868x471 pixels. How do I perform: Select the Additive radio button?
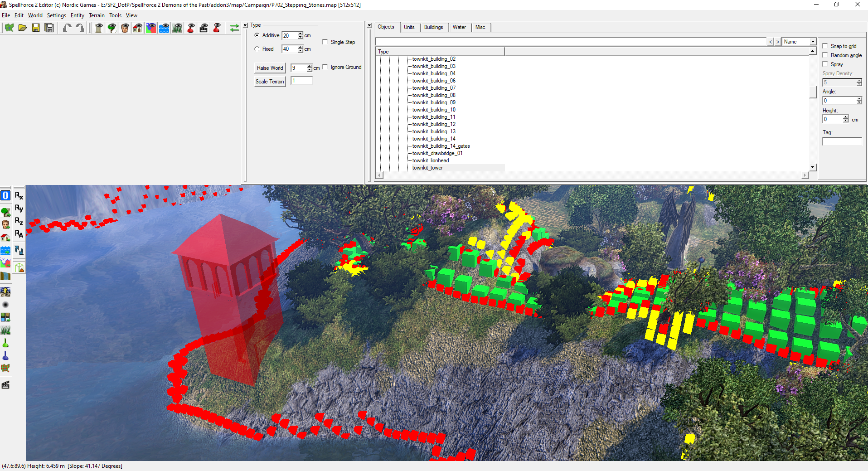(x=257, y=35)
